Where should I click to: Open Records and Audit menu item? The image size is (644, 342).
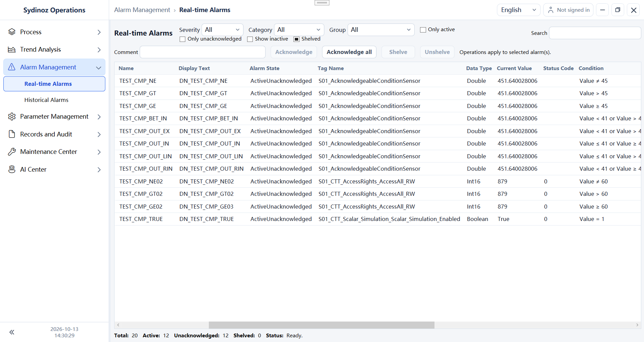click(54, 134)
